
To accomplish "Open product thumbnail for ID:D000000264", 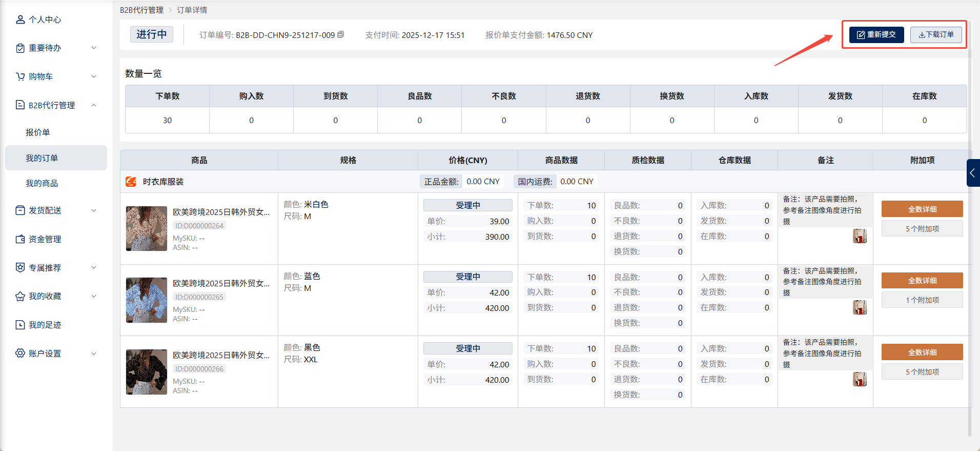I will click(x=147, y=228).
